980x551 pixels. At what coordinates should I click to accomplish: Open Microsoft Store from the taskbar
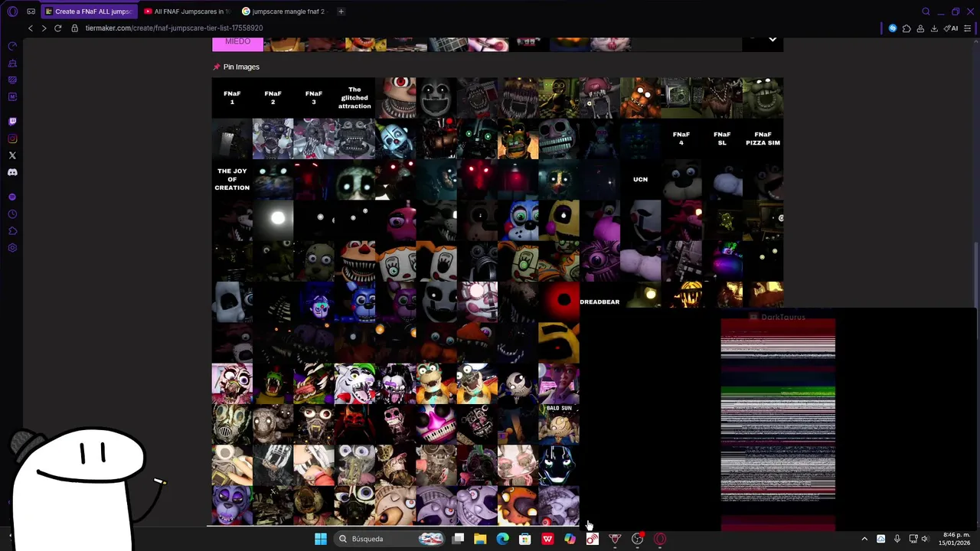(x=525, y=539)
